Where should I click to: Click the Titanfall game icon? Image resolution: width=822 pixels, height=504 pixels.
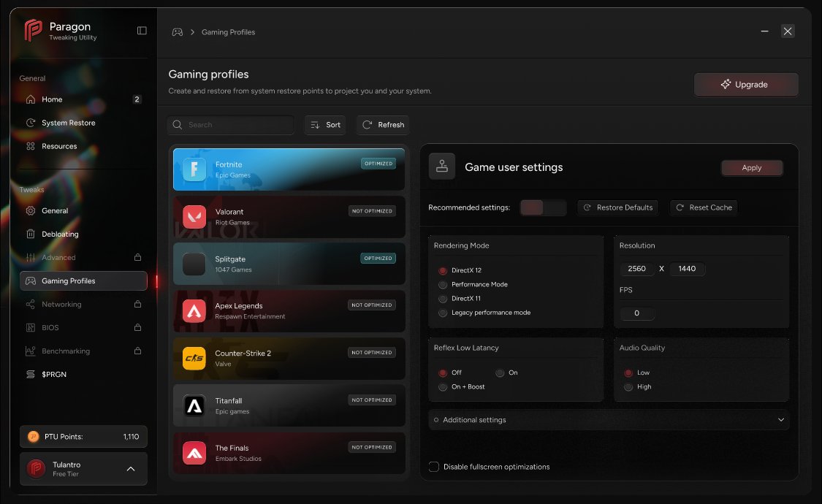(194, 405)
